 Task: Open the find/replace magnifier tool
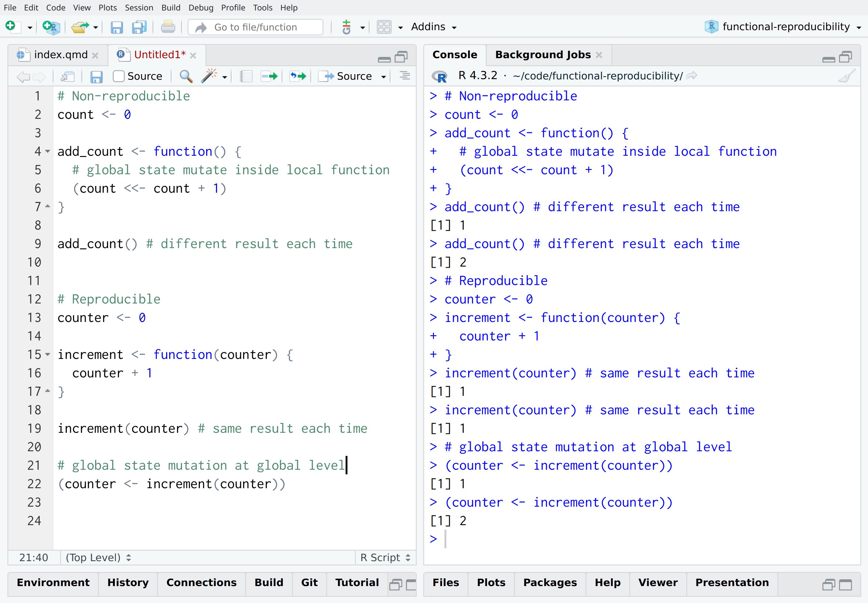186,76
